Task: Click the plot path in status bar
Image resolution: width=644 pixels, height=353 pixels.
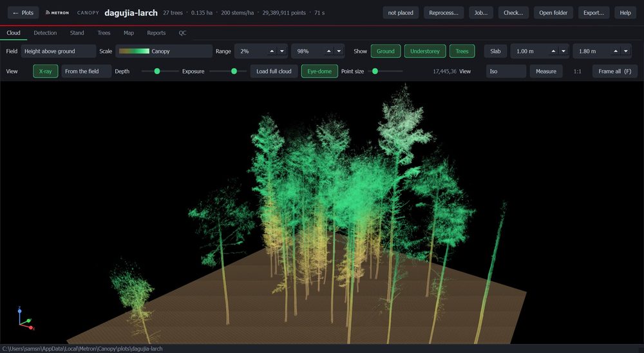Action: (x=82, y=349)
